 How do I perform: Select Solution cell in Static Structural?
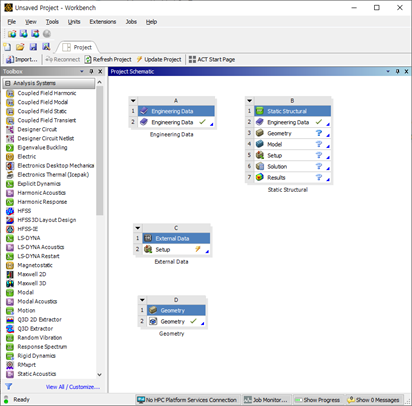click(x=293, y=166)
